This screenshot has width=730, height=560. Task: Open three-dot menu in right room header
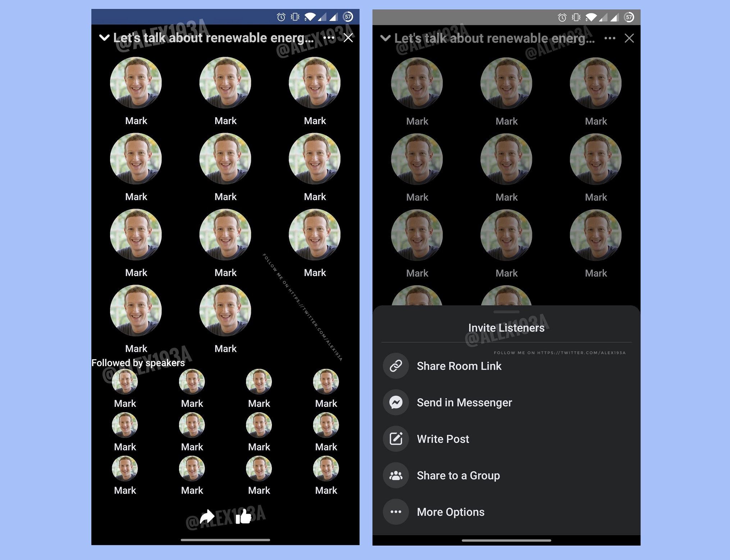click(610, 38)
